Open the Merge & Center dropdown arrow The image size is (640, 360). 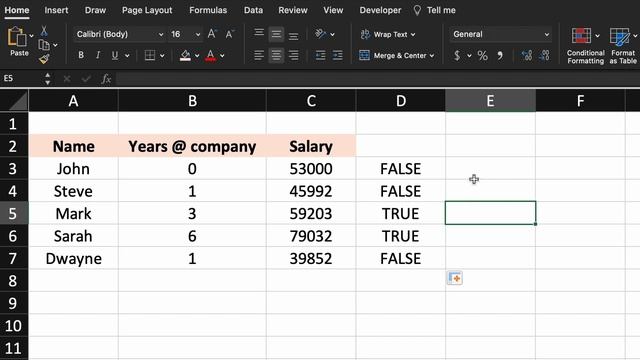tap(432, 55)
